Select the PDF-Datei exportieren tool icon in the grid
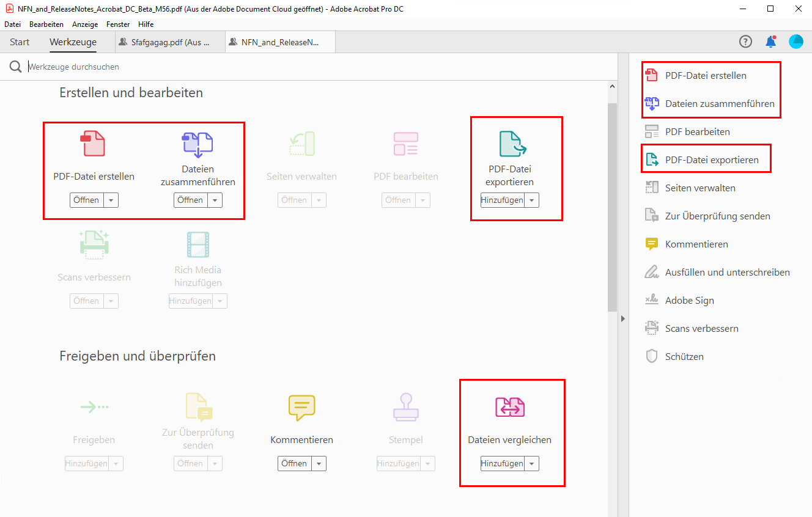Screen dimensions: 812x517 [512, 144]
